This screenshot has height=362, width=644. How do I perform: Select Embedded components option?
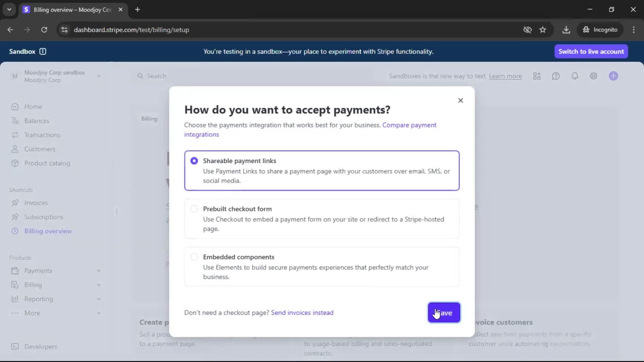tap(194, 257)
